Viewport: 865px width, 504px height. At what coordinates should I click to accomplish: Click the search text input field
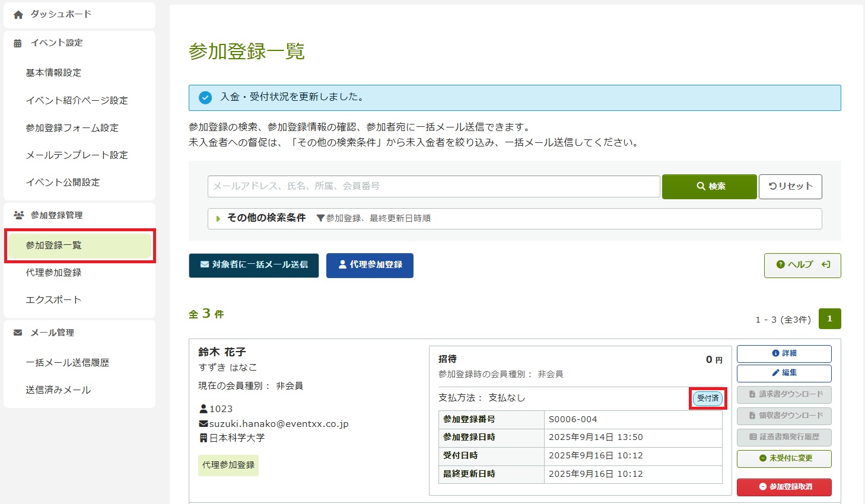[433, 186]
